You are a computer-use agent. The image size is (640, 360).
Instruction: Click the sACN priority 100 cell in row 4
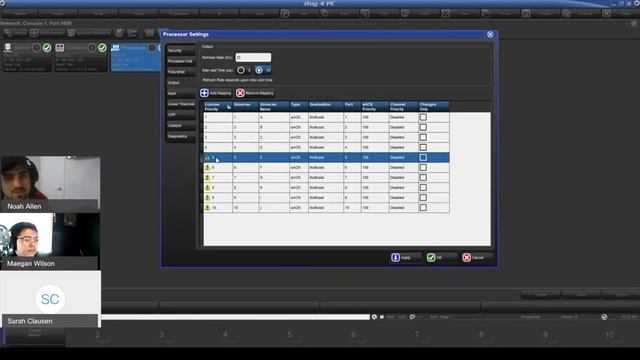[x=374, y=147]
